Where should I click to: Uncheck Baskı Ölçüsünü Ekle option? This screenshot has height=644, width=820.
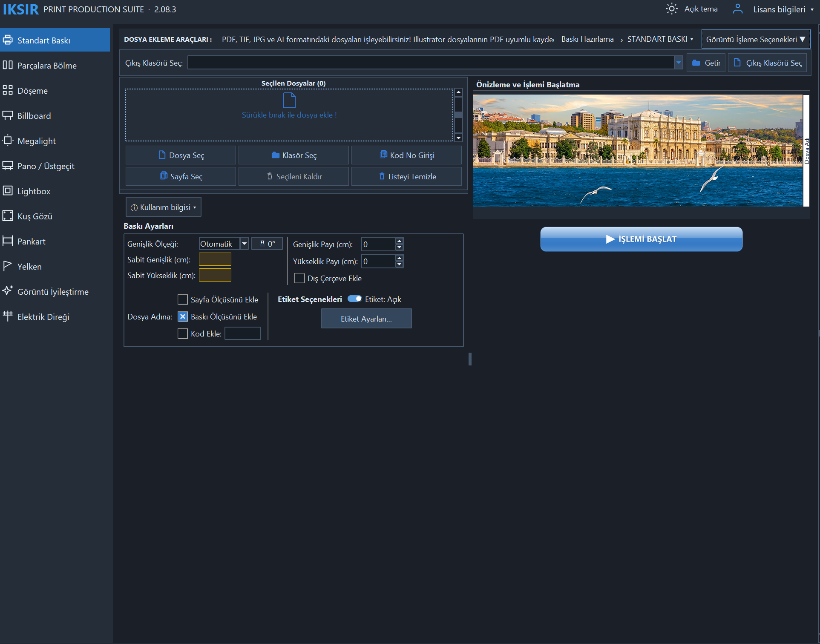tap(183, 316)
